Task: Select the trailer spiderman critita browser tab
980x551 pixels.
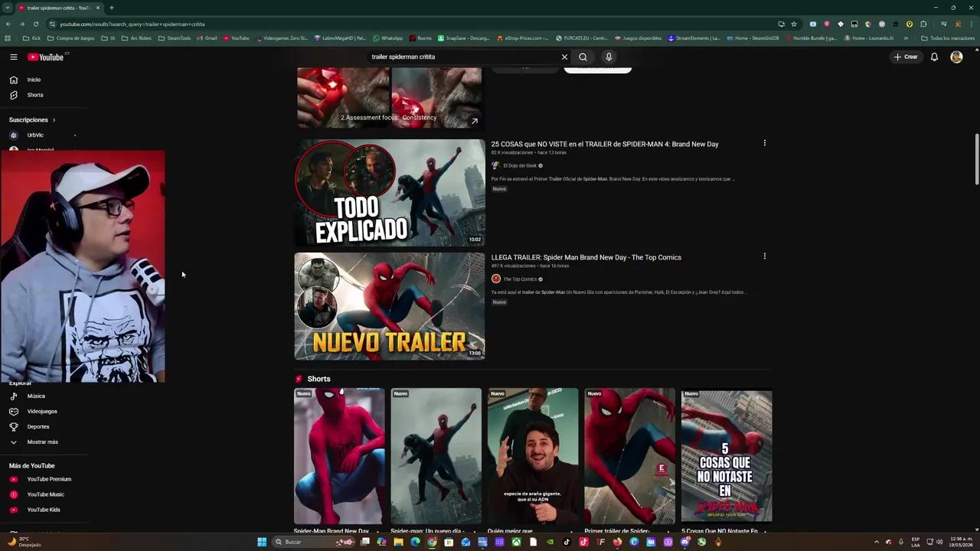Action: coord(54,8)
